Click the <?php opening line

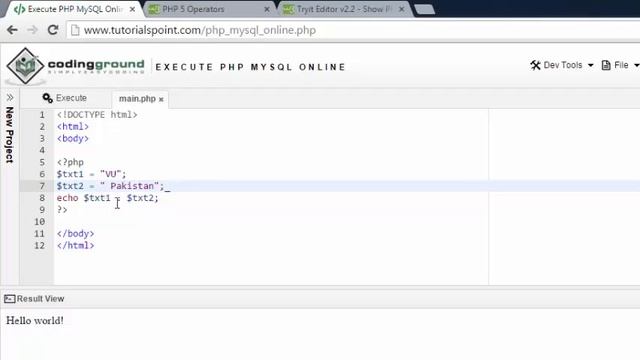[x=70, y=162]
